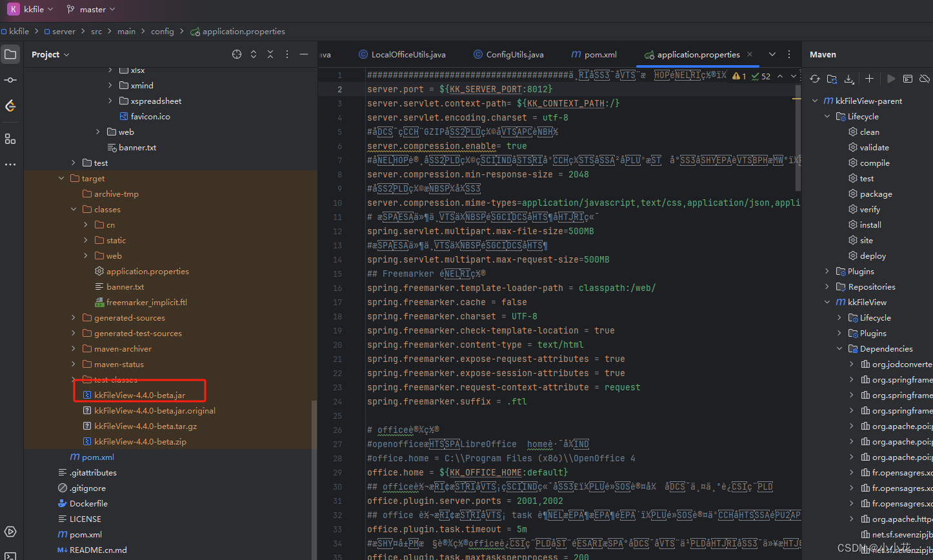Reload all Maven projects
The width and height of the screenshot is (933, 560).
814,78
